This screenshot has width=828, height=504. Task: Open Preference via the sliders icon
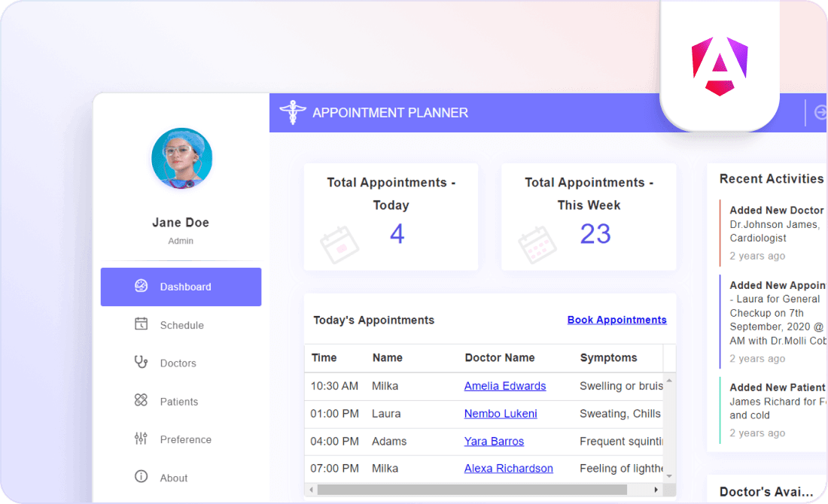click(x=142, y=439)
